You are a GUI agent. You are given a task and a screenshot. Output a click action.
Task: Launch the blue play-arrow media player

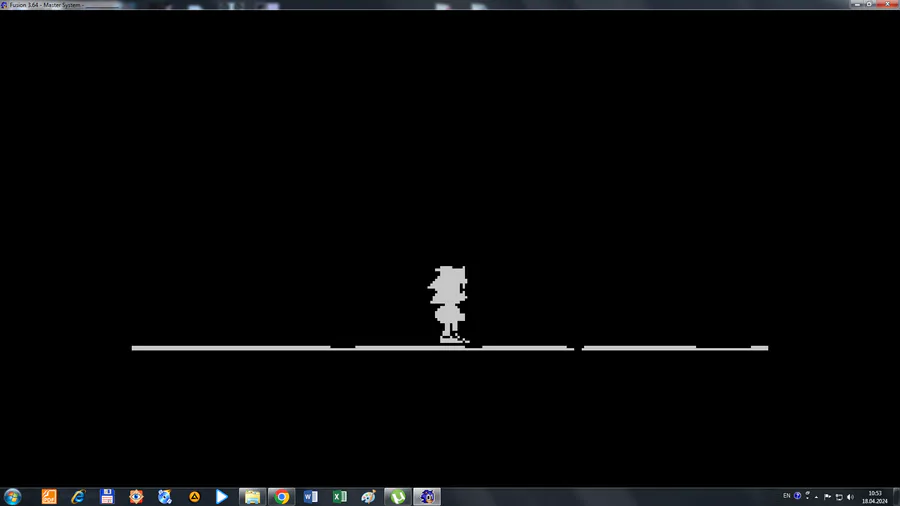tap(222, 496)
